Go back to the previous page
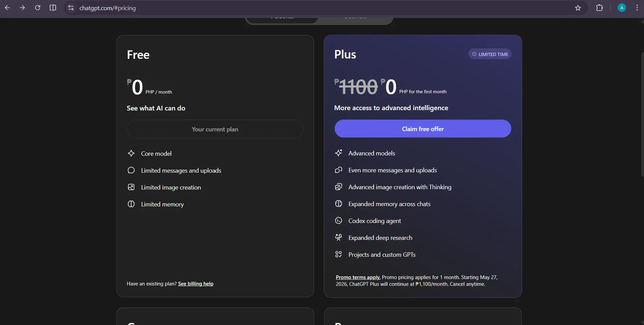Viewport: 644px width, 325px height. (7, 8)
